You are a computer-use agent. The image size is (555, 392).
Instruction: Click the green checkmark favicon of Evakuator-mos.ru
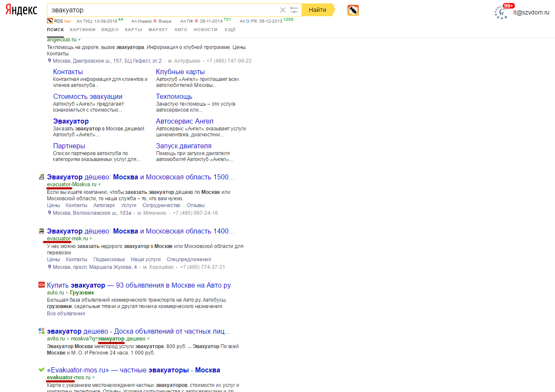[41, 370]
